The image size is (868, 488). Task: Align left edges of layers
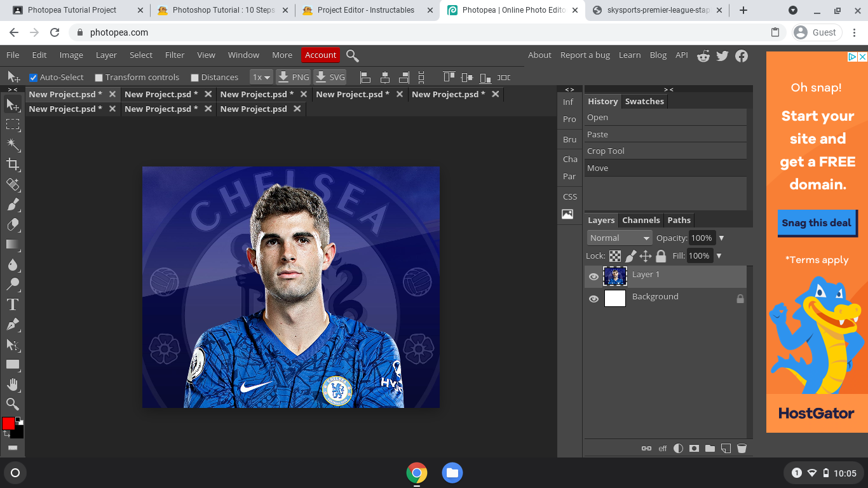(x=365, y=78)
